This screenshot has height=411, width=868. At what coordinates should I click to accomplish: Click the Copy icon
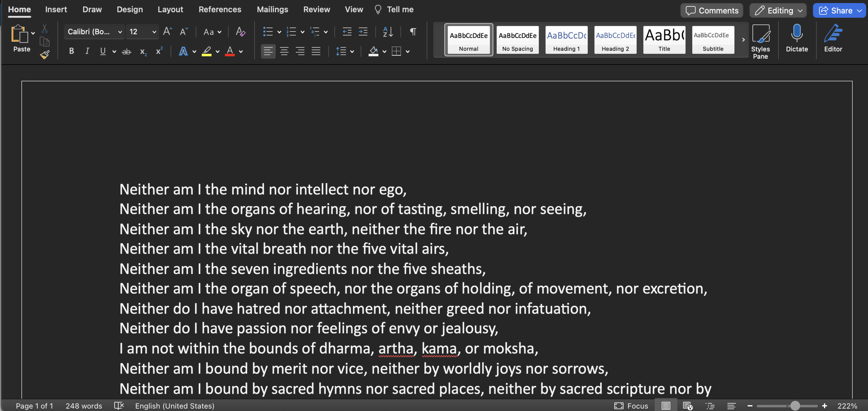(44, 41)
